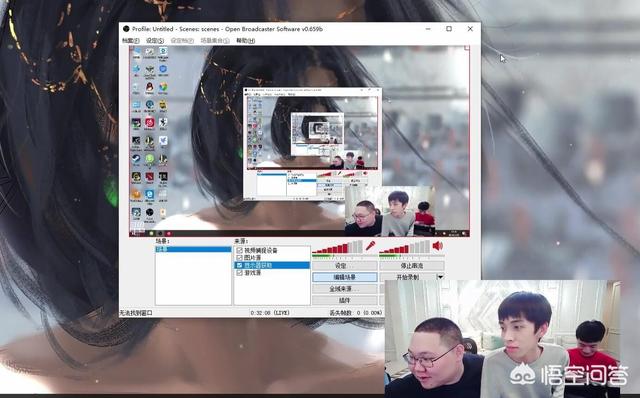Maximize the Open Broadcaster Software window
640x398 pixels.
tap(449, 29)
